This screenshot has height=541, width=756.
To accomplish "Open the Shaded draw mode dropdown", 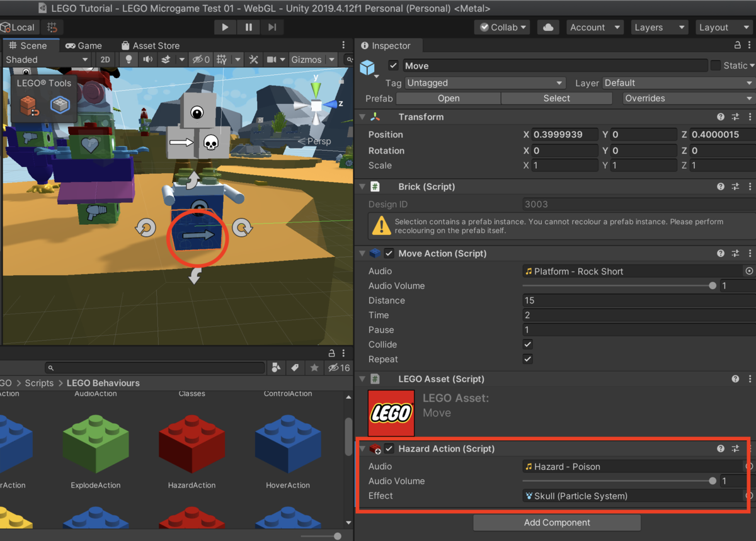I will point(46,59).
